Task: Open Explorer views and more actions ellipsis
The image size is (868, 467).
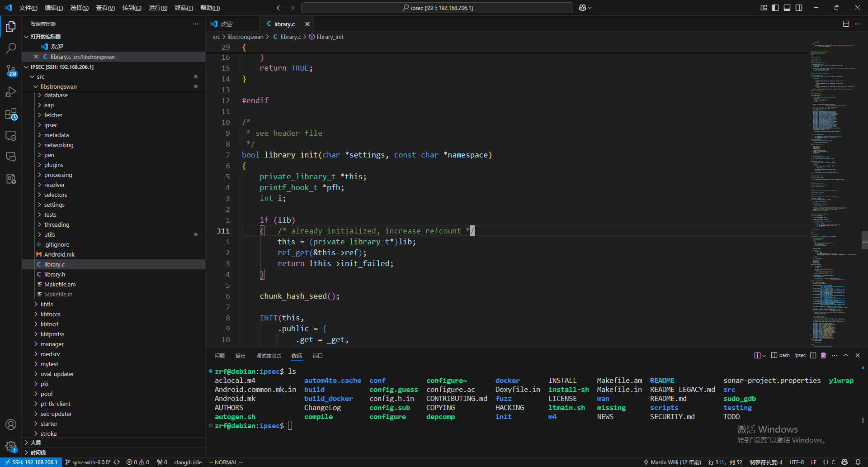Action: tap(195, 24)
